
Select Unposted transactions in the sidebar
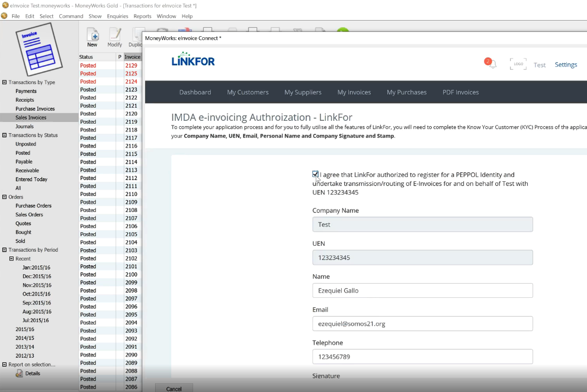coord(25,144)
